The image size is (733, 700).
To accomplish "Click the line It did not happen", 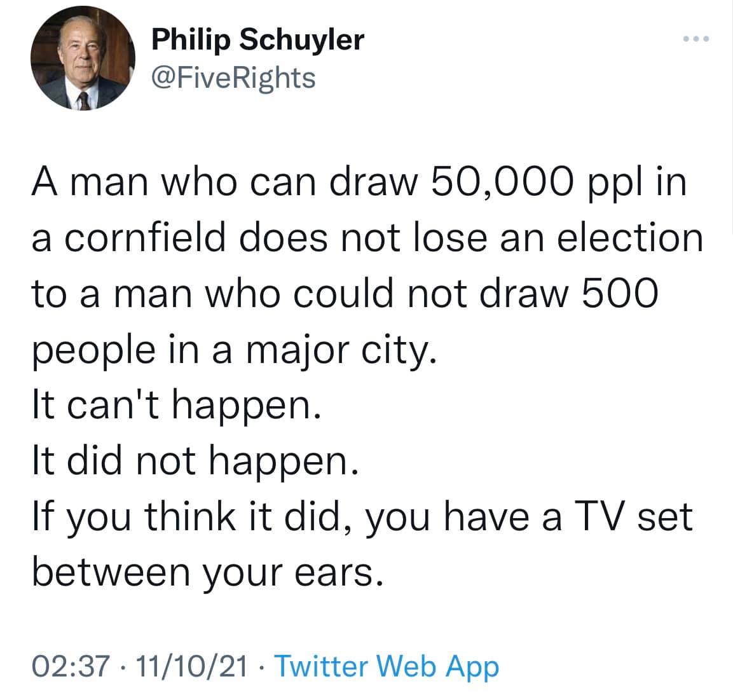I will pos(196,462).
